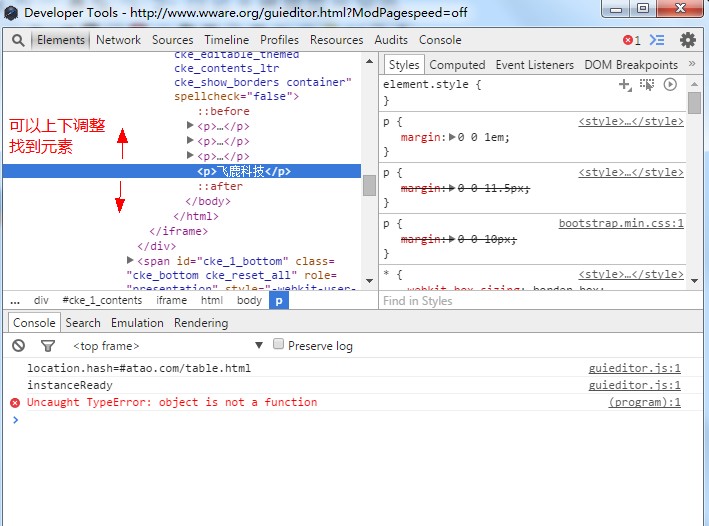Open the top frame dropdown arrow

tap(259, 346)
